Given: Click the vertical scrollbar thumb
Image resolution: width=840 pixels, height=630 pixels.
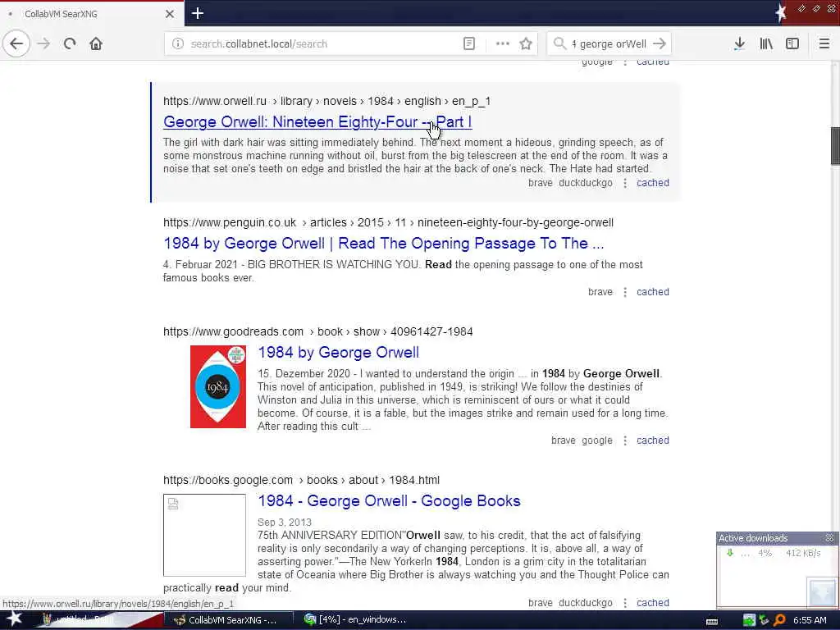Looking at the screenshot, I should click(835, 146).
